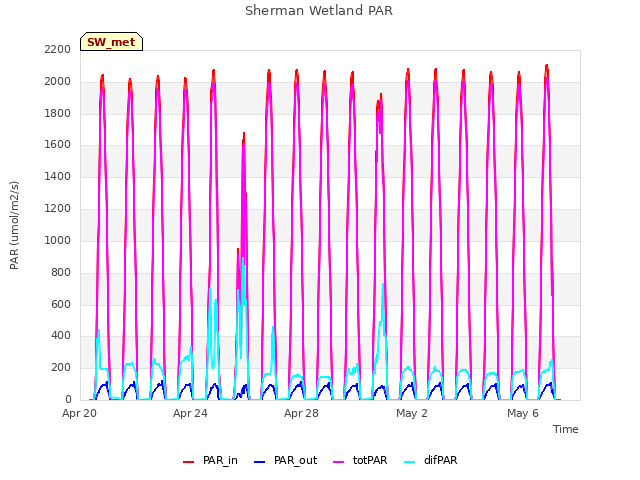This screenshot has width=640, height=480.
Task: Toggle the PAR_out legend entry
Action: point(285,460)
